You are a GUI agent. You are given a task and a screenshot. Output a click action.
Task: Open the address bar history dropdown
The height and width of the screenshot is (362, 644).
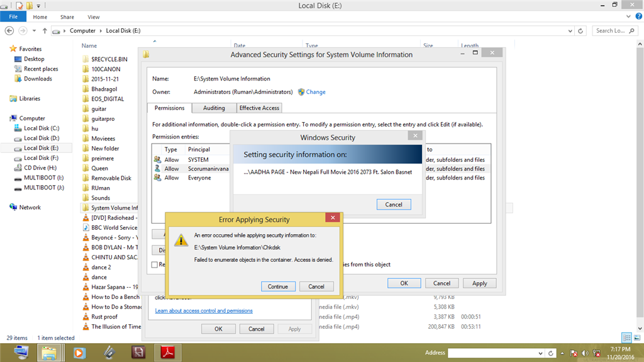point(570,30)
